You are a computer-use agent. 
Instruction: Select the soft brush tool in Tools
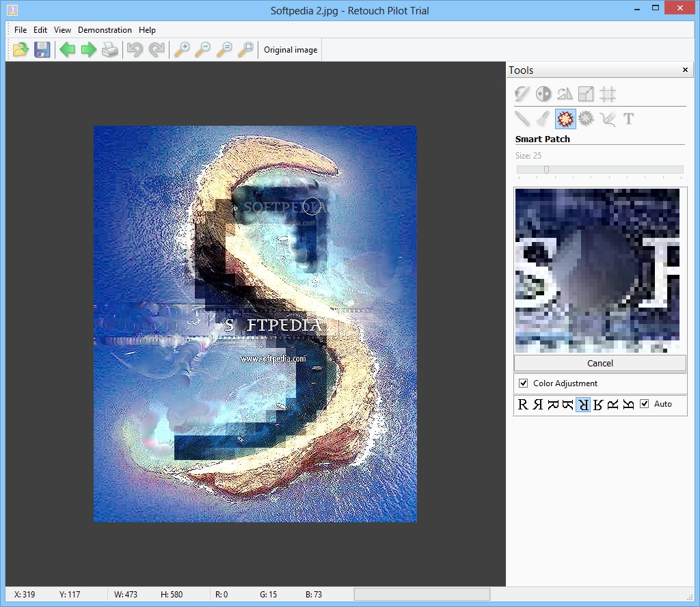point(543,119)
